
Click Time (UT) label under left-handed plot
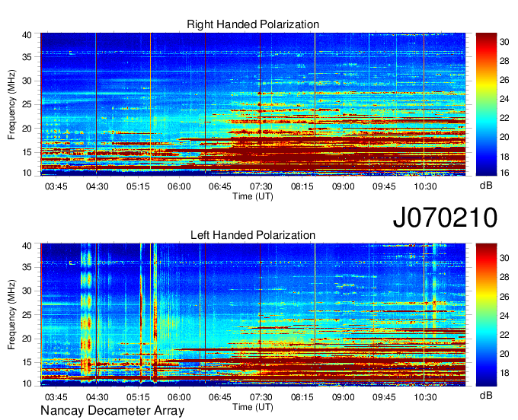253,407
